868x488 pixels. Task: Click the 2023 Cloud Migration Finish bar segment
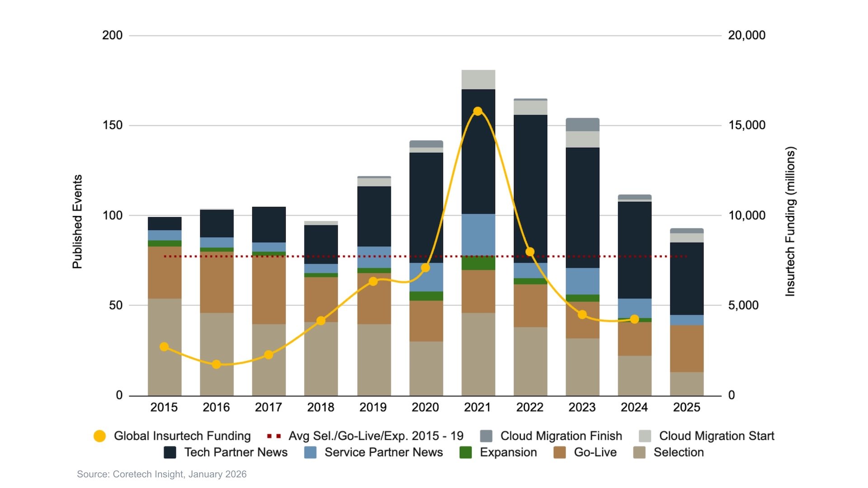(x=582, y=124)
